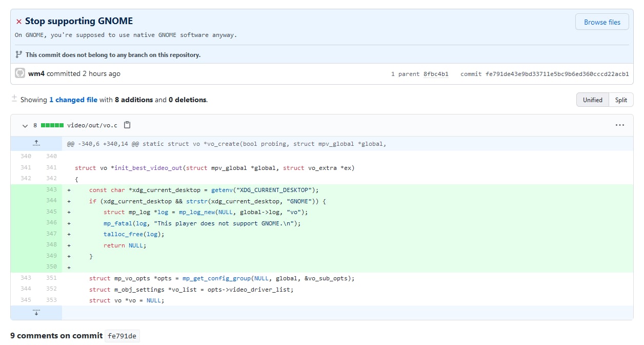Click added line number 348
The width and height of the screenshot is (644, 345).
tap(51, 245)
